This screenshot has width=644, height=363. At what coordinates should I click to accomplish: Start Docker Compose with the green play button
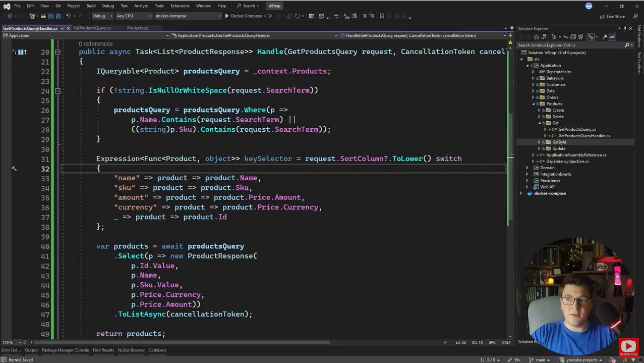(227, 16)
